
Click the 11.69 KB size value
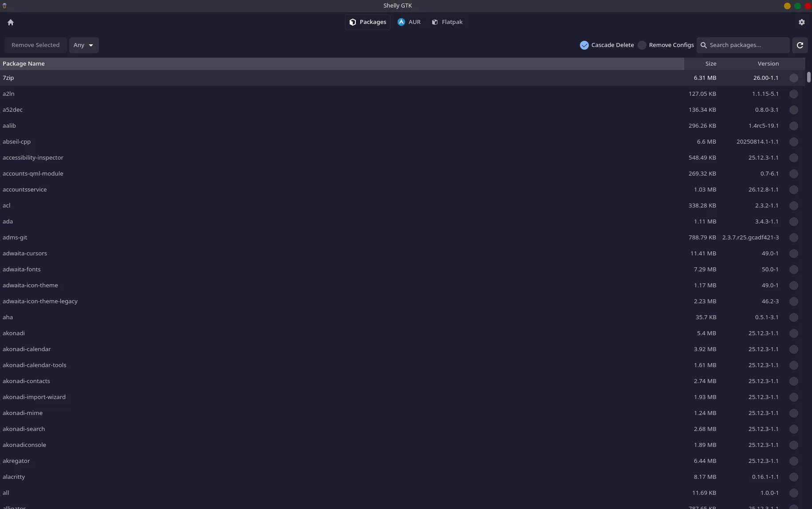pyautogui.click(x=704, y=493)
